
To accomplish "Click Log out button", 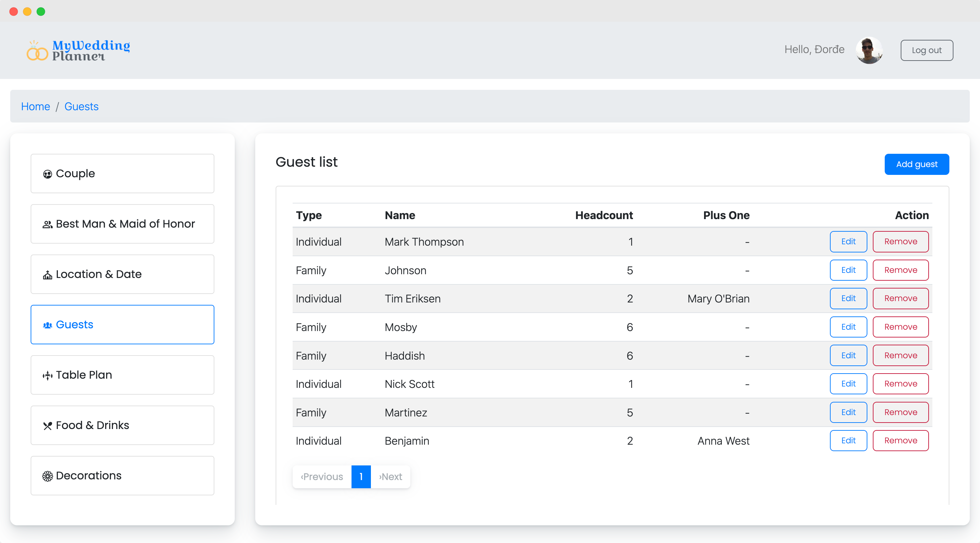I will pos(926,49).
